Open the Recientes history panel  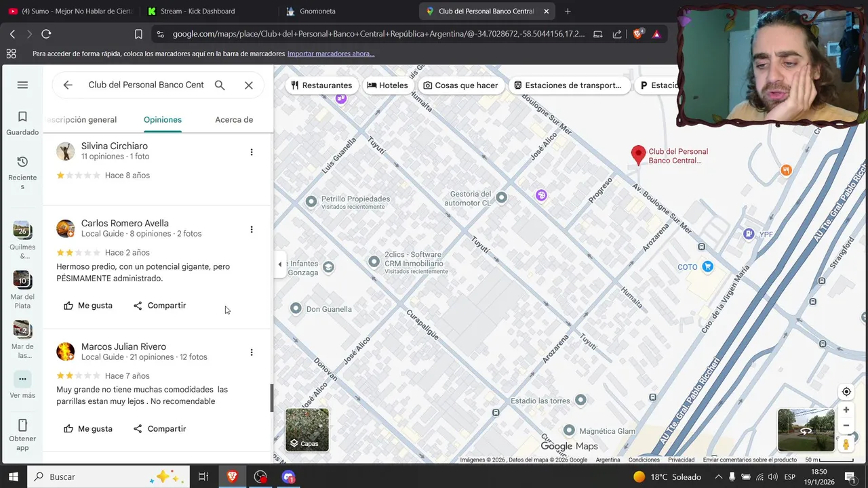pos(22,173)
